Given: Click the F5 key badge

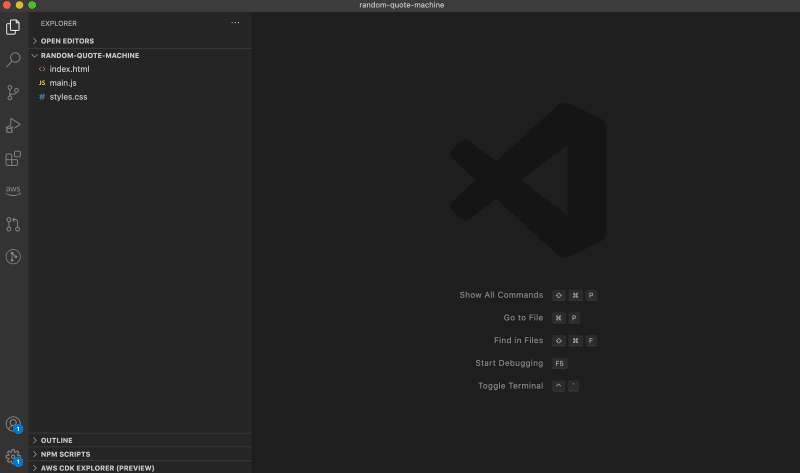Looking at the screenshot, I should tap(560, 363).
